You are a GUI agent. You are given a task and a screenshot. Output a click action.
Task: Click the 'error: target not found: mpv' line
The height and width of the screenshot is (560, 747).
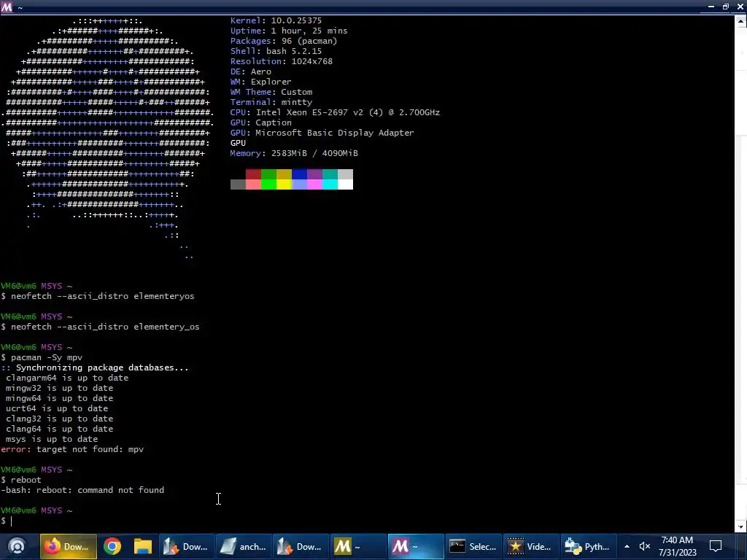[72, 449]
